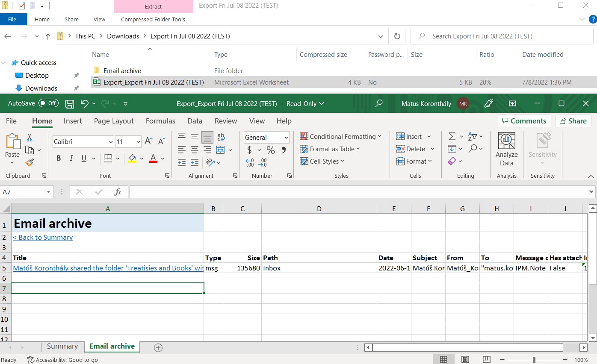Click the Wrap Text icon
Viewport: 597px width, 364px height.
(x=221, y=137)
